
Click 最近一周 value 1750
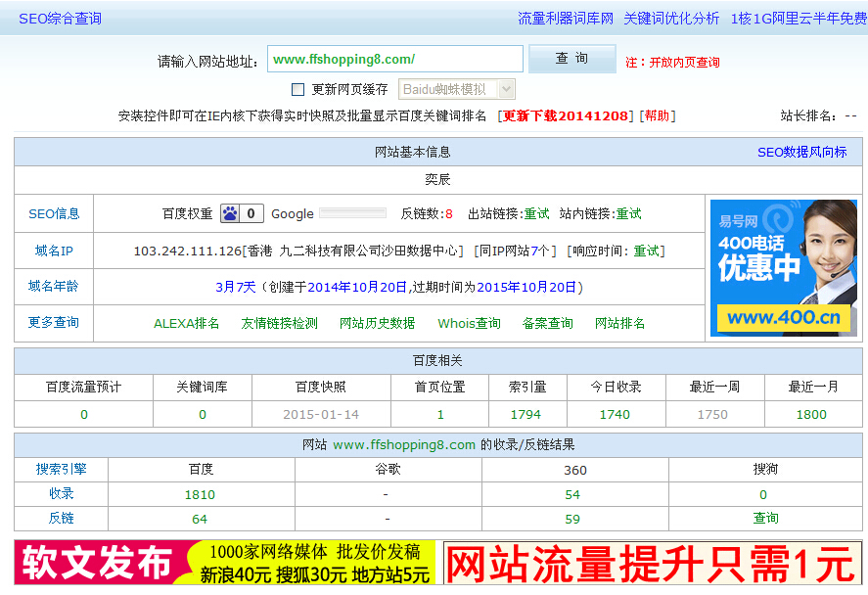[x=712, y=415]
